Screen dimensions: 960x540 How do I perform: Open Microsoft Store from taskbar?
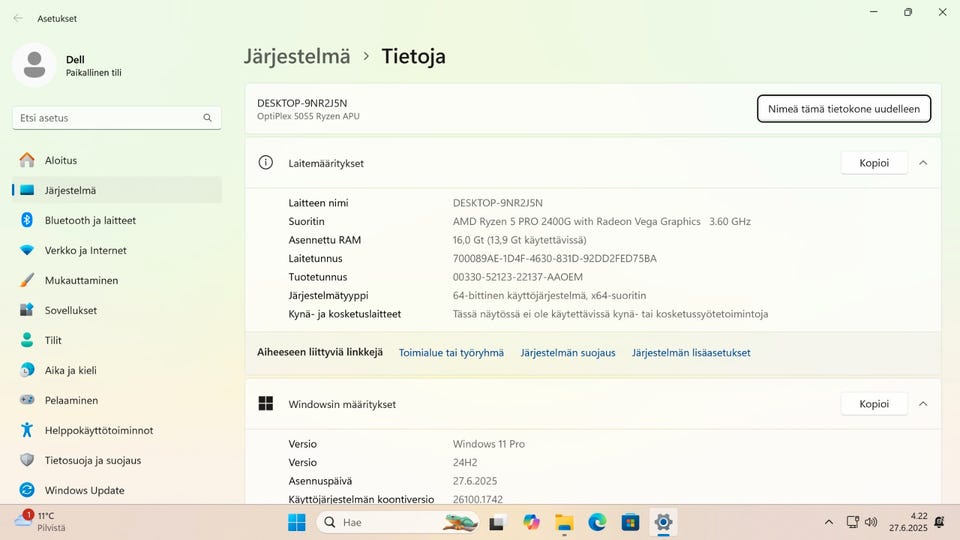coord(630,522)
